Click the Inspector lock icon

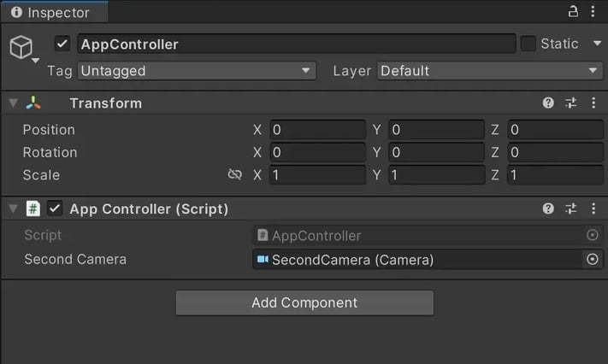pos(573,12)
